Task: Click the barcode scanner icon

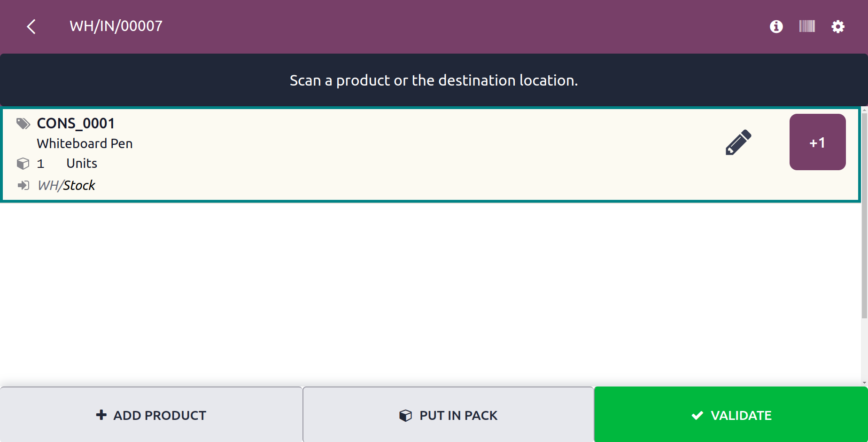Action: tap(807, 26)
